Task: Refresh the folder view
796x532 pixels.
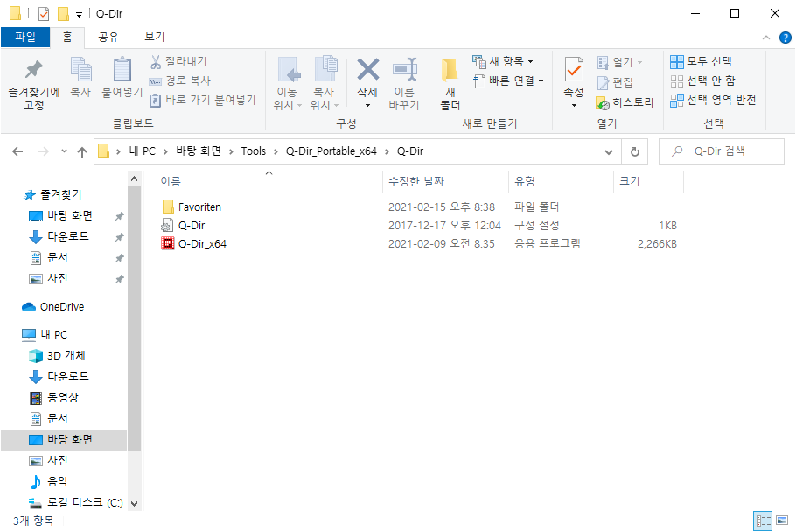Action: [x=634, y=151]
